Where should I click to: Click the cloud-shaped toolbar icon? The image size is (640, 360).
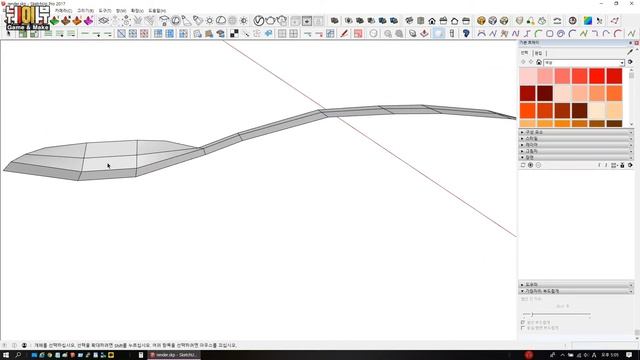tap(221, 20)
